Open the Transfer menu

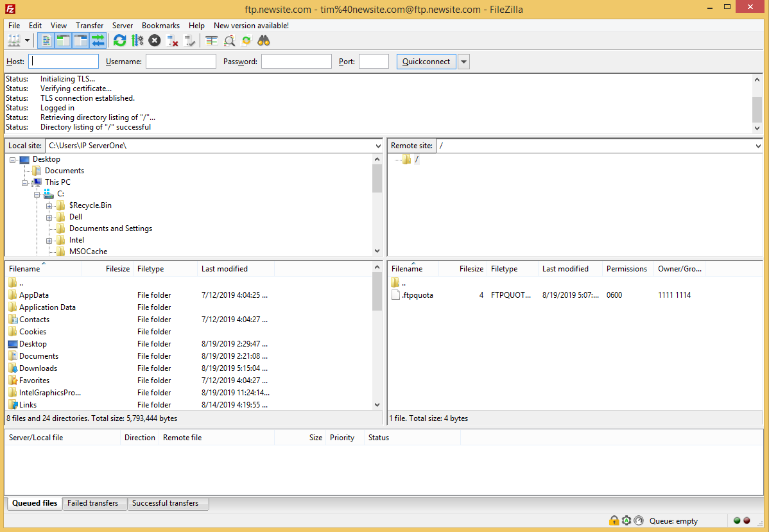89,26
